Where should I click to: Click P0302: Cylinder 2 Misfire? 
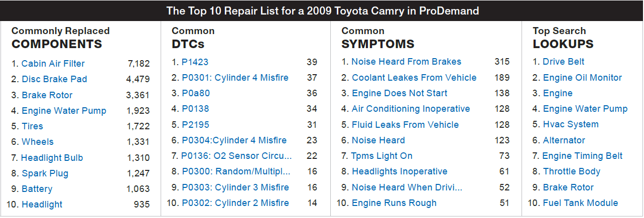tap(235, 203)
